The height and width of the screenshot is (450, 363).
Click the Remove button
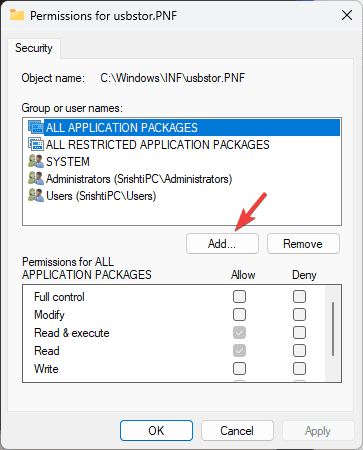point(303,244)
